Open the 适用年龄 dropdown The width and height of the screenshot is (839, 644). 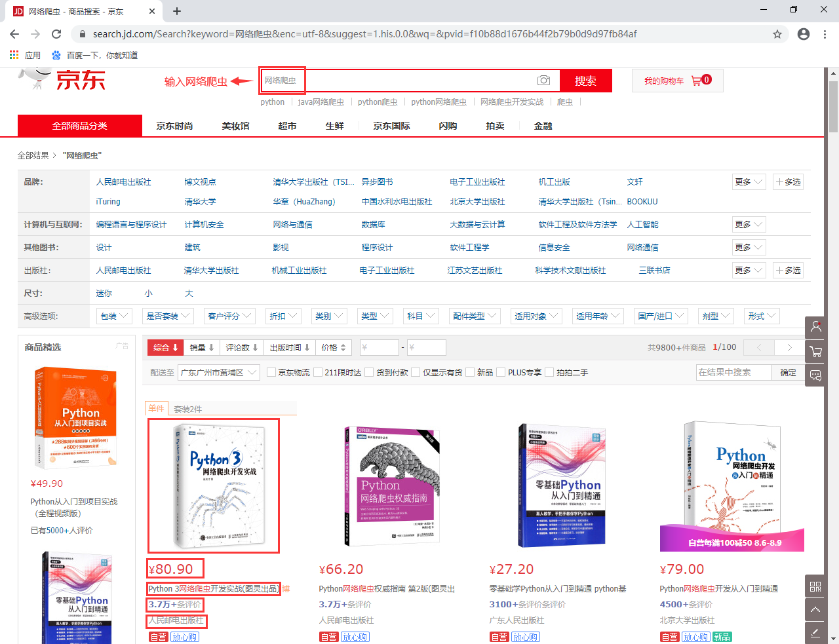click(x=598, y=316)
